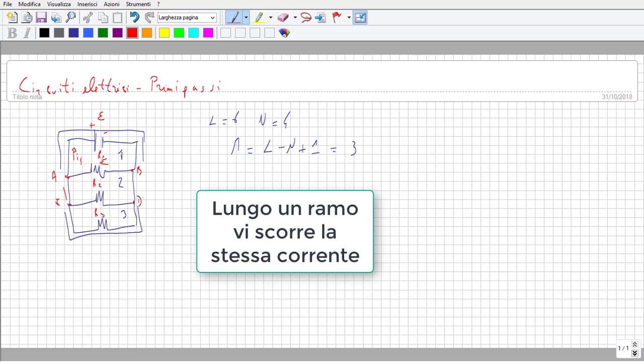Open the Azioni menu

[x=112, y=4]
